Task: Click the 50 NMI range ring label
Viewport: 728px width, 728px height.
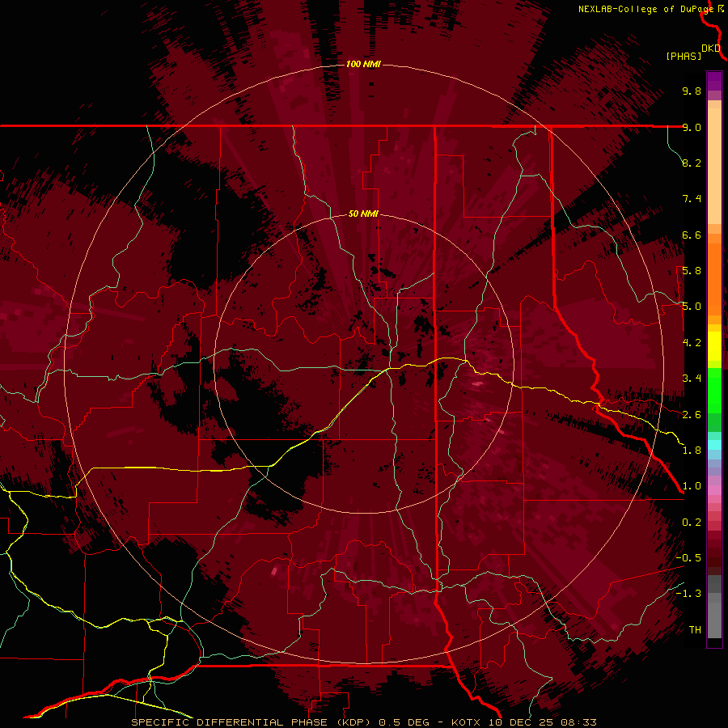Action: (363, 214)
